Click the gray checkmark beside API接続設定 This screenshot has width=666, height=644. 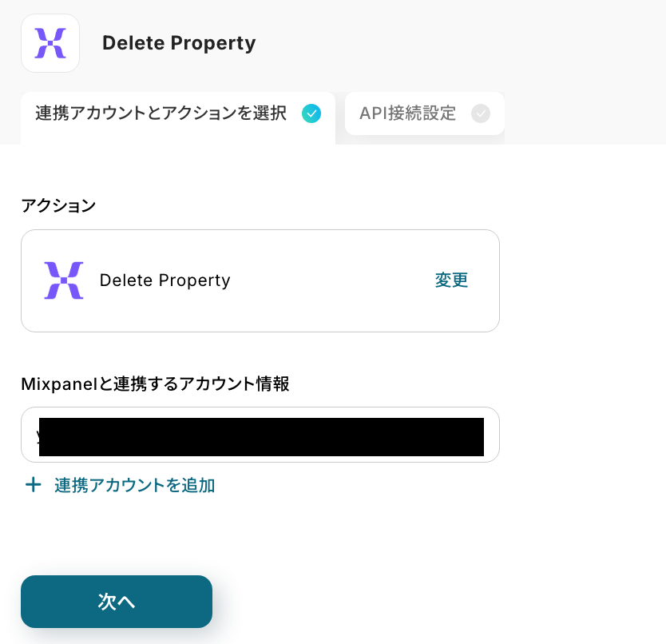(481, 113)
